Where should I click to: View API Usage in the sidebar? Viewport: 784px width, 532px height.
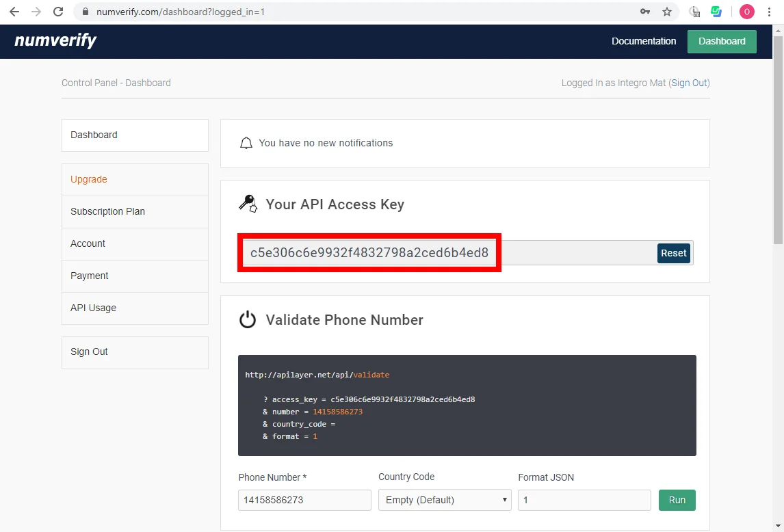click(135, 308)
